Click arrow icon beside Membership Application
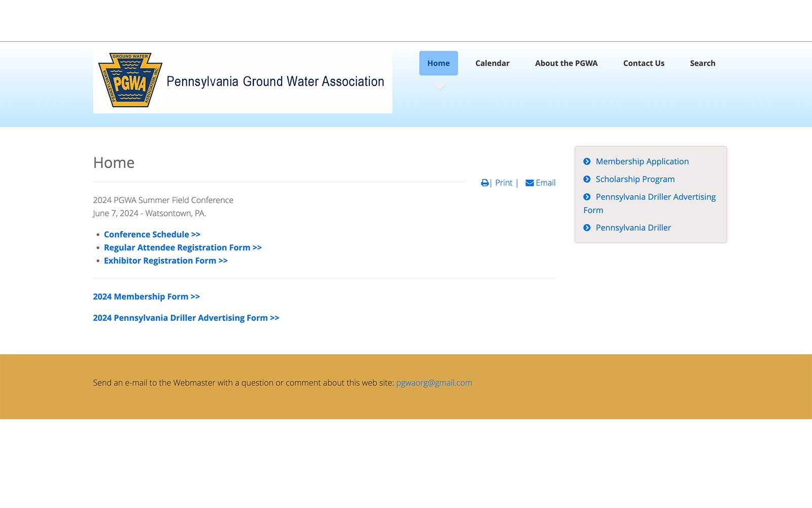This screenshot has width=812, height=508. (587, 162)
